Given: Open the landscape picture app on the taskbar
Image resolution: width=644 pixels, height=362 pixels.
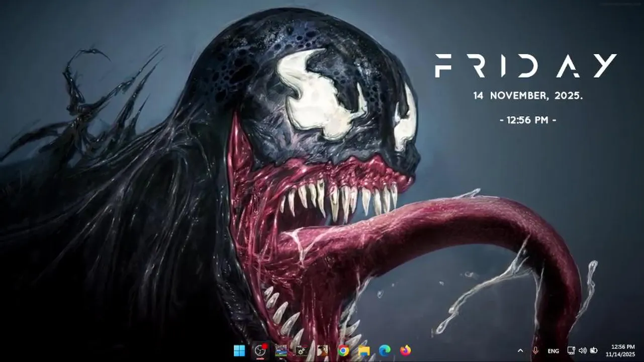Looking at the screenshot, I should point(281,350).
